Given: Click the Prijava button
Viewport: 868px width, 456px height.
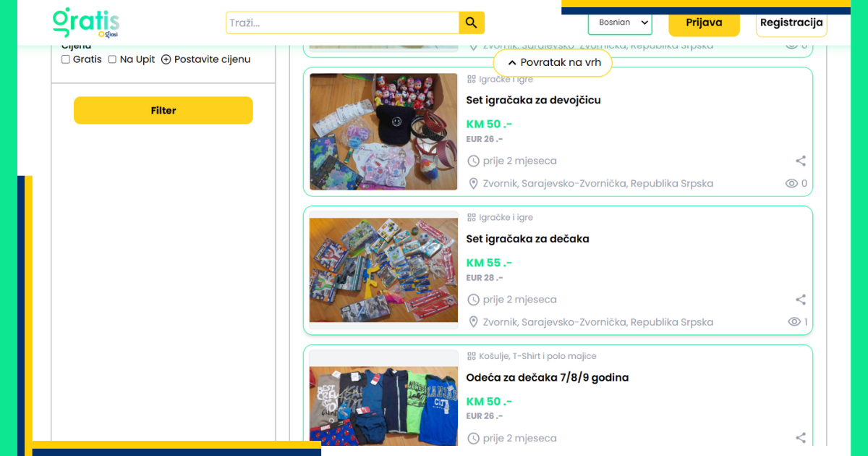Looking at the screenshot, I should 704,22.
